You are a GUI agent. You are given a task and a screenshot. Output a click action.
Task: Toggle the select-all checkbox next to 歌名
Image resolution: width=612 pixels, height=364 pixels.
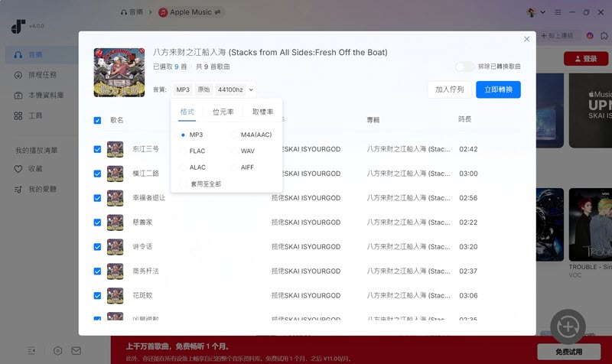[97, 120]
